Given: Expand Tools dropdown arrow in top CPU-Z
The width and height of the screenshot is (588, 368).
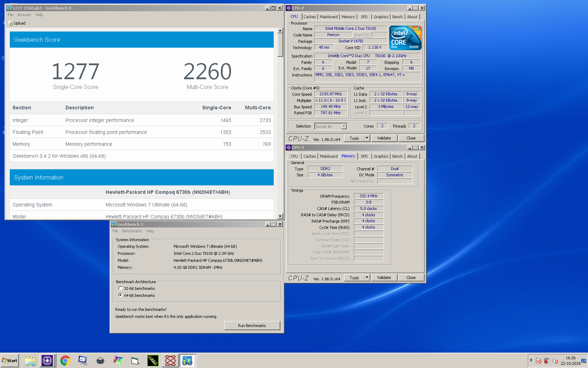Looking at the screenshot, I should click(367, 138).
